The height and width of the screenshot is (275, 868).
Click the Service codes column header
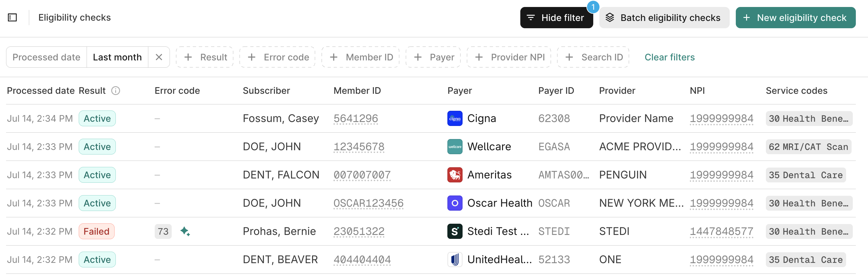pos(797,90)
